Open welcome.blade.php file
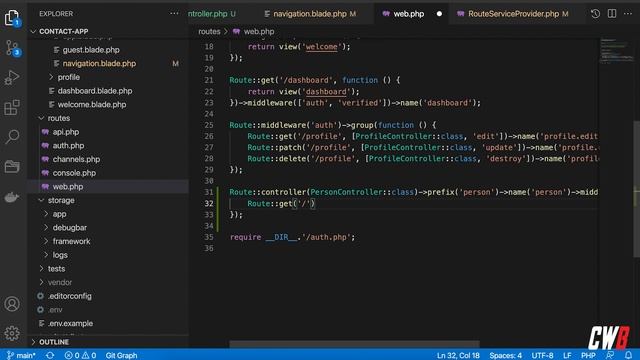The height and width of the screenshot is (360, 640). [x=92, y=104]
